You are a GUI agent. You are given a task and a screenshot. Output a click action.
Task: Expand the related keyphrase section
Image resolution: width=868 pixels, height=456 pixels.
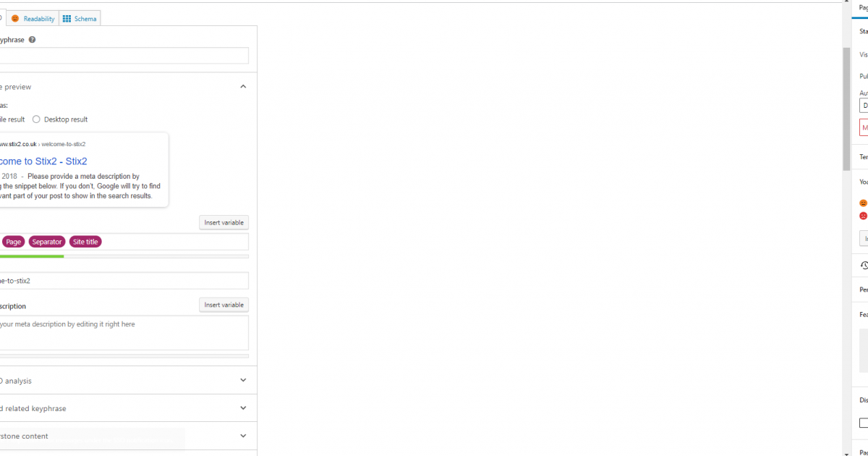(x=243, y=408)
